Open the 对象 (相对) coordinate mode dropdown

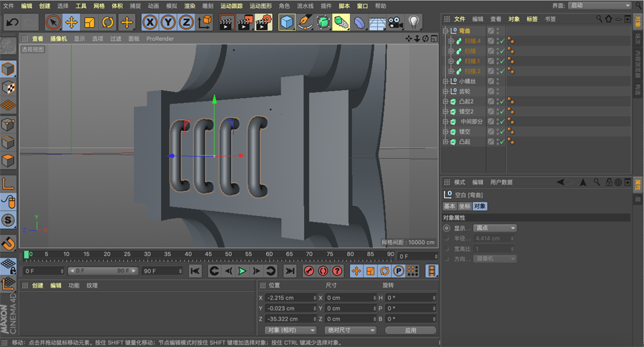tap(291, 331)
